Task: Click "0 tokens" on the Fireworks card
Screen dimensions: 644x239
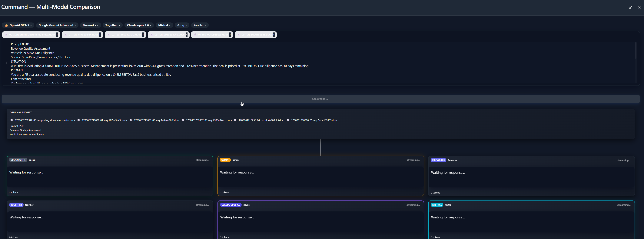Action: [x=435, y=193]
